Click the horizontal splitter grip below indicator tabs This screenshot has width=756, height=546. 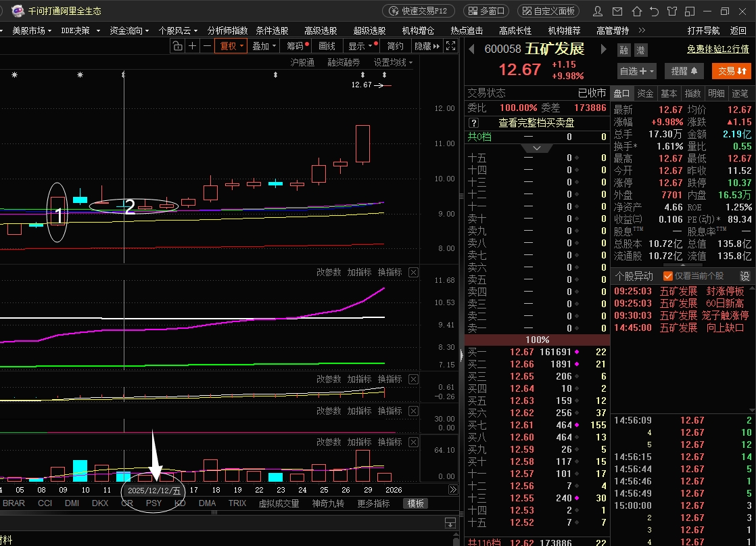pyautogui.click(x=214, y=512)
